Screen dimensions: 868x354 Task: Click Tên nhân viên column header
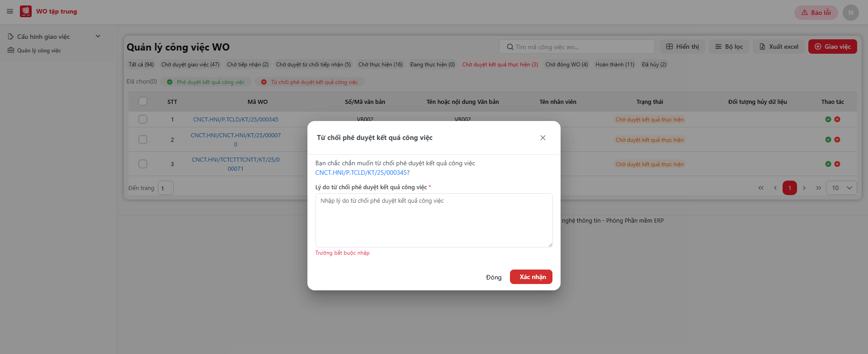click(558, 102)
